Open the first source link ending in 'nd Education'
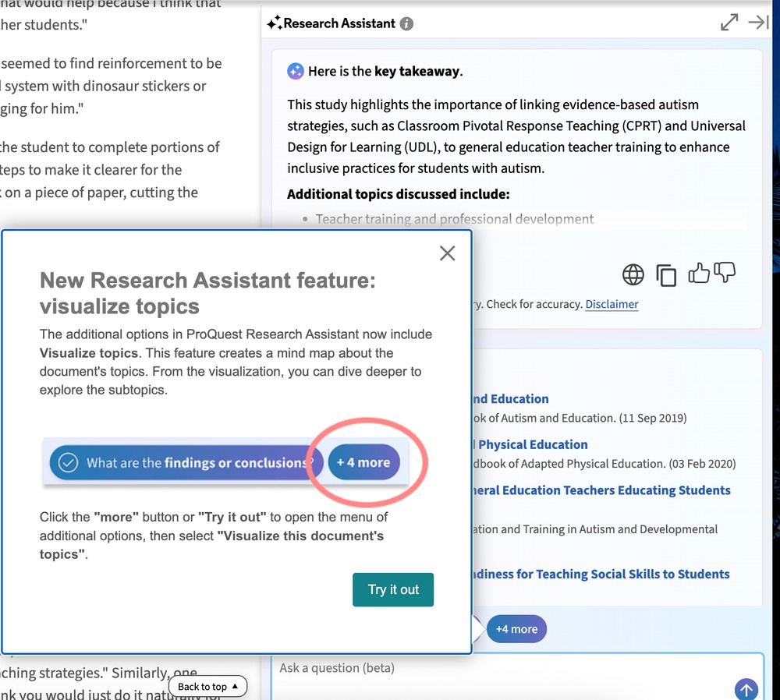Image resolution: width=780 pixels, height=700 pixels. point(510,398)
